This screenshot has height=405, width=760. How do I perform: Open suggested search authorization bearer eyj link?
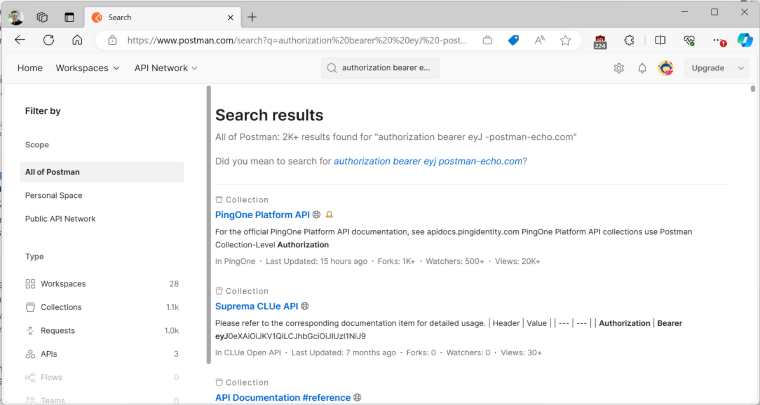(428, 161)
